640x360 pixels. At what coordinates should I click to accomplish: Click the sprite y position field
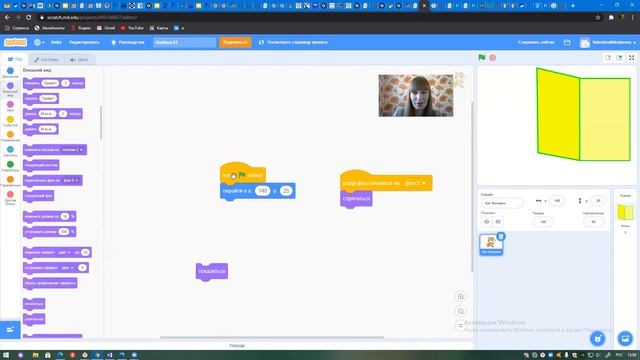coord(598,200)
